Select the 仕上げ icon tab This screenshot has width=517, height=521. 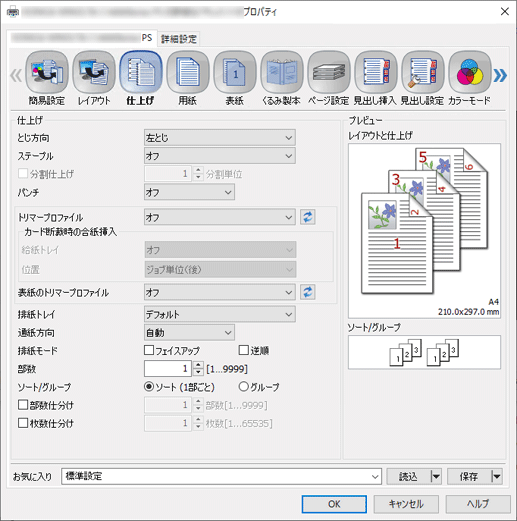pos(141,78)
